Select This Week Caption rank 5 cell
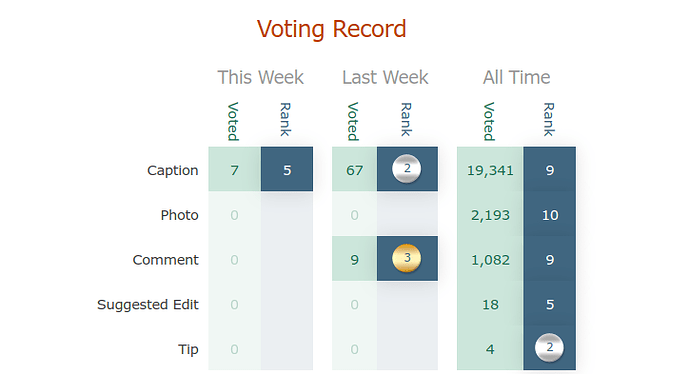This screenshot has width=690, height=374. coord(287,169)
